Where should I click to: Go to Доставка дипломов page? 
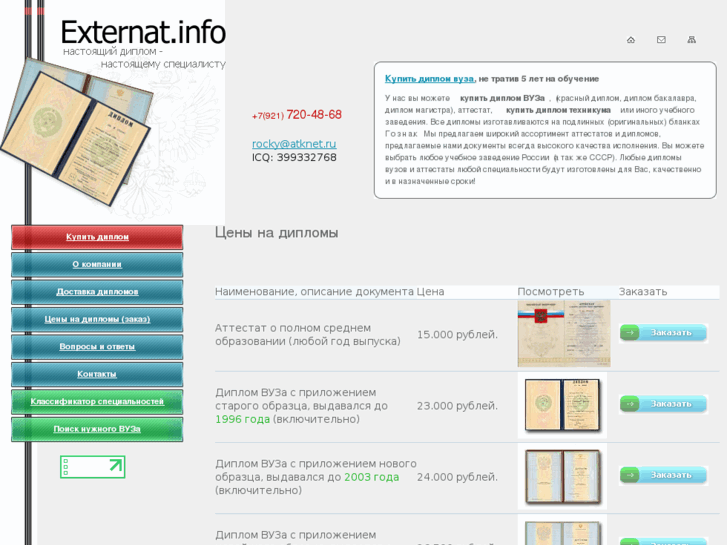pyautogui.click(x=97, y=292)
